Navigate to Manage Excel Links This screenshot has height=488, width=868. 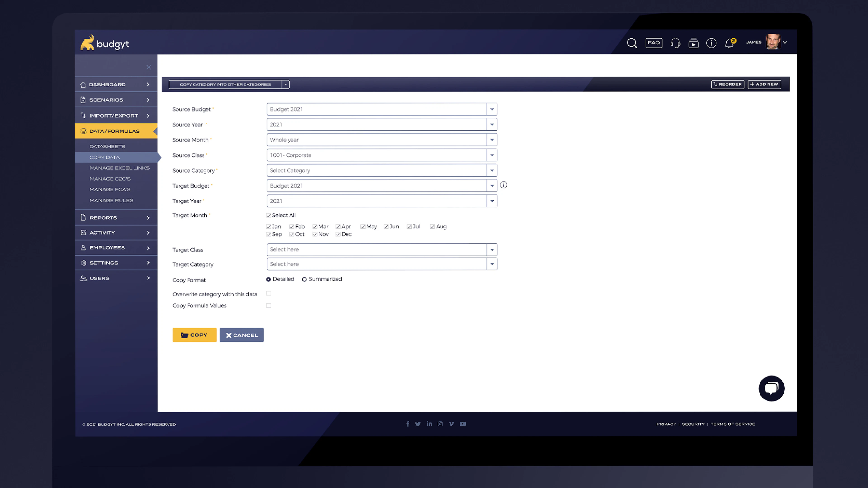point(119,168)
